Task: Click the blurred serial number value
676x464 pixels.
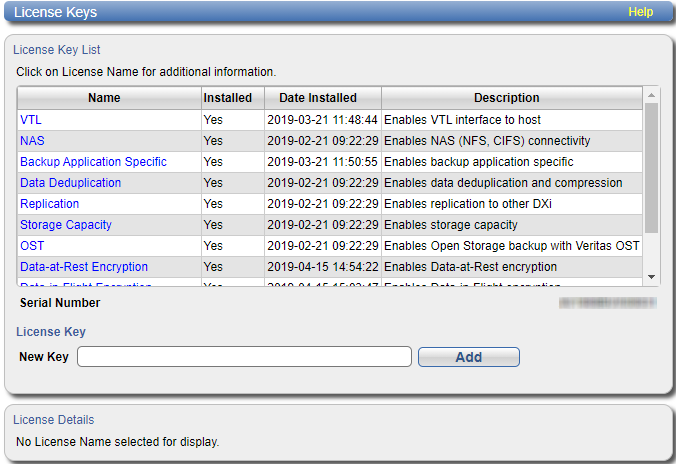Action: pos(608,303)
